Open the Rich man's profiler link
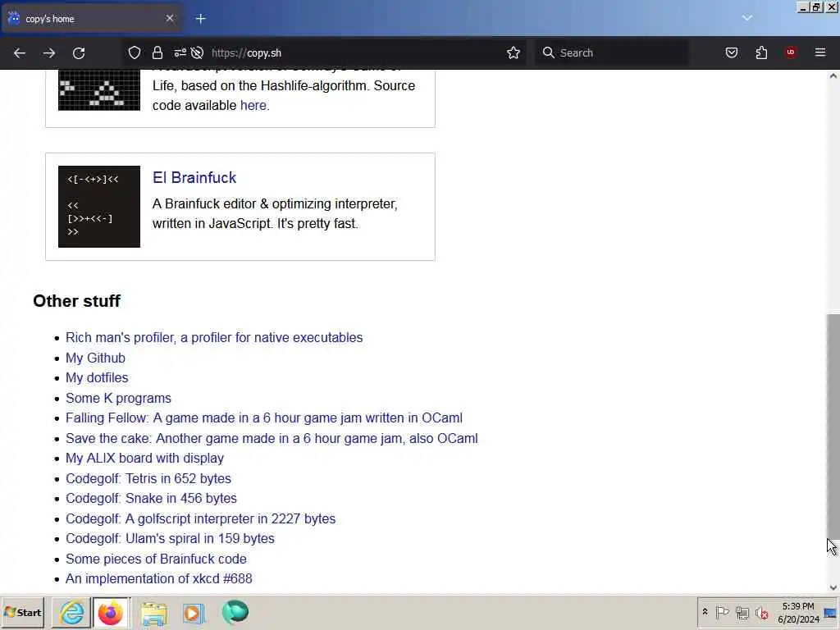Screen dimensions: 840x630 pos(214,337)
